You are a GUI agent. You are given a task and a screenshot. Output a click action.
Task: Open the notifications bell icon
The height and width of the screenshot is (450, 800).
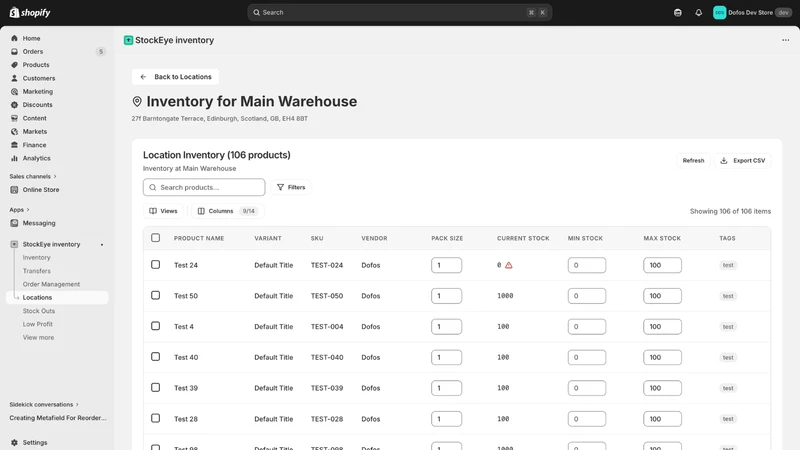click(x=698, y=13)
